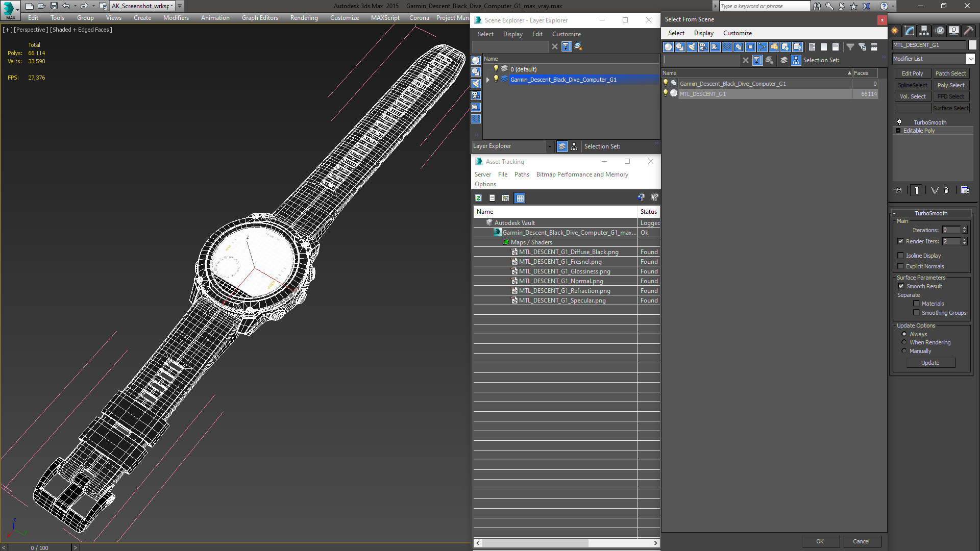The height and width of the screenshot is (551, 980).
Task: Toggle Display Lights filter in Scene Explorer sidebar
Action: point(476,84)
